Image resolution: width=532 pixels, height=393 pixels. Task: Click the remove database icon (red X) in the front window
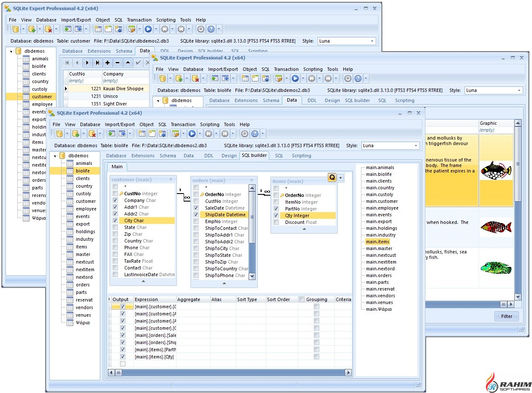(x=92, y=134)
